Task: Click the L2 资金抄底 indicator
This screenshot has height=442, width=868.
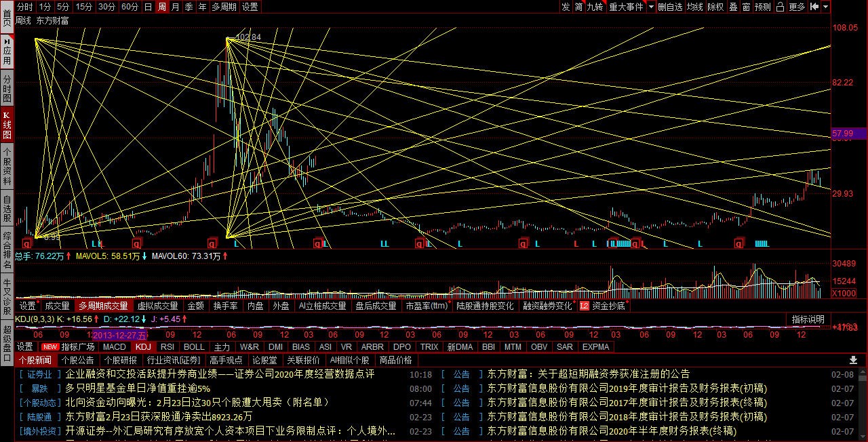Action: coord(603,306)
